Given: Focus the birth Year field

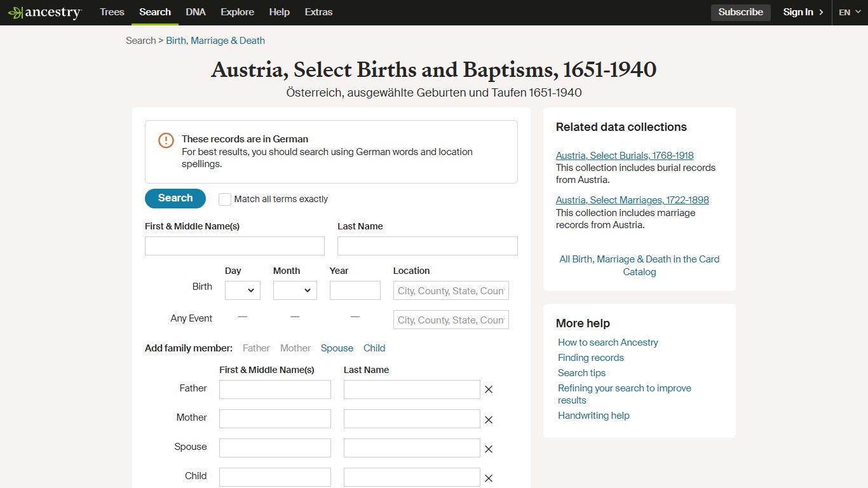Looking at the screenshot, I should (x=355, y=290).
